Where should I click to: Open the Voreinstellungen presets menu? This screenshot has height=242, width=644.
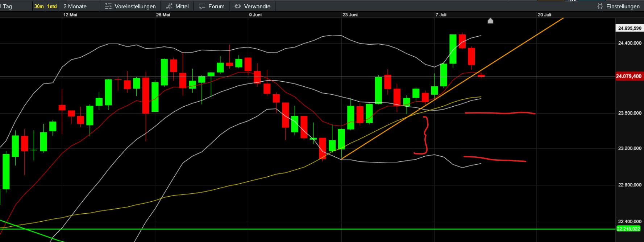(x=130, y=7)
